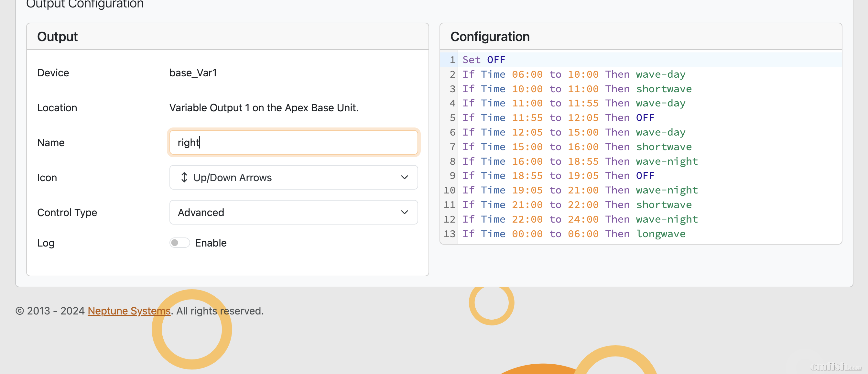Click the OFF keyword on line 5
Screen dimensions: 868x374
tap(645, 118)
